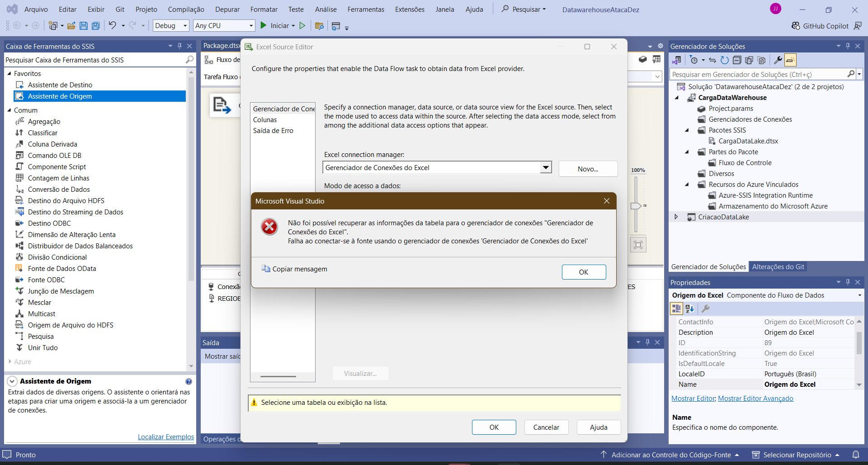The image size is (868, 465).
Task: Click Selecionar Repositório in status bar
Action: (x=797, y=455)
